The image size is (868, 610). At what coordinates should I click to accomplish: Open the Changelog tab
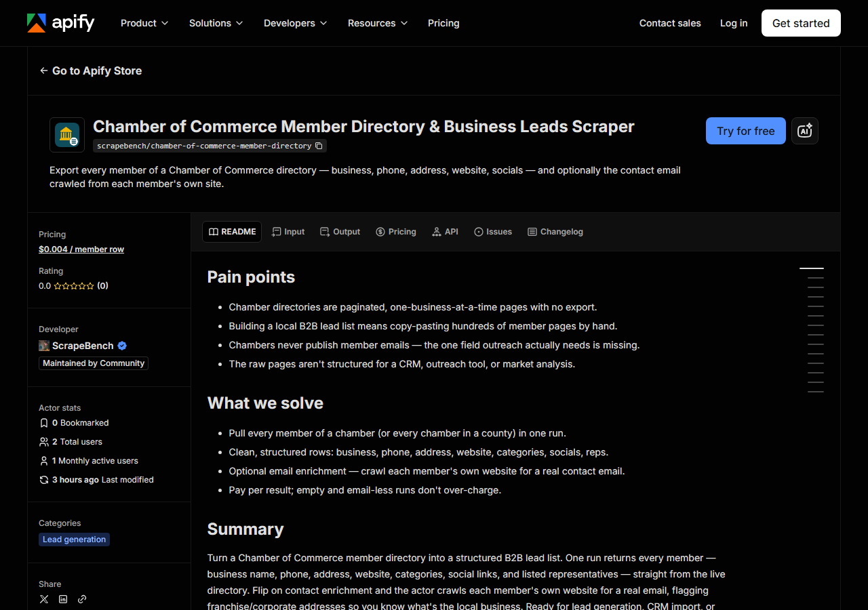point(555,232)
